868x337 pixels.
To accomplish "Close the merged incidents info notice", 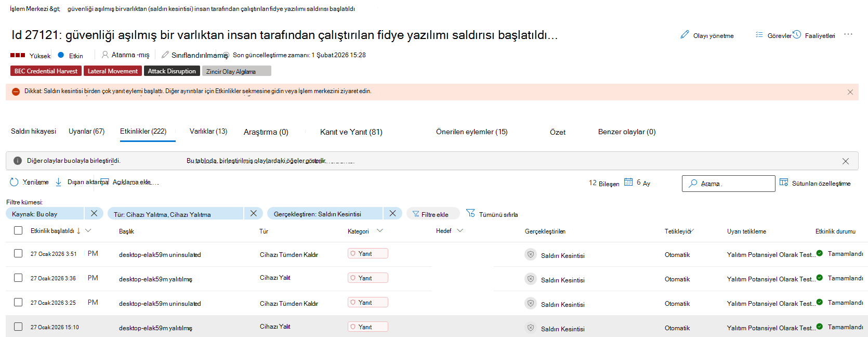I will point(846,161).
